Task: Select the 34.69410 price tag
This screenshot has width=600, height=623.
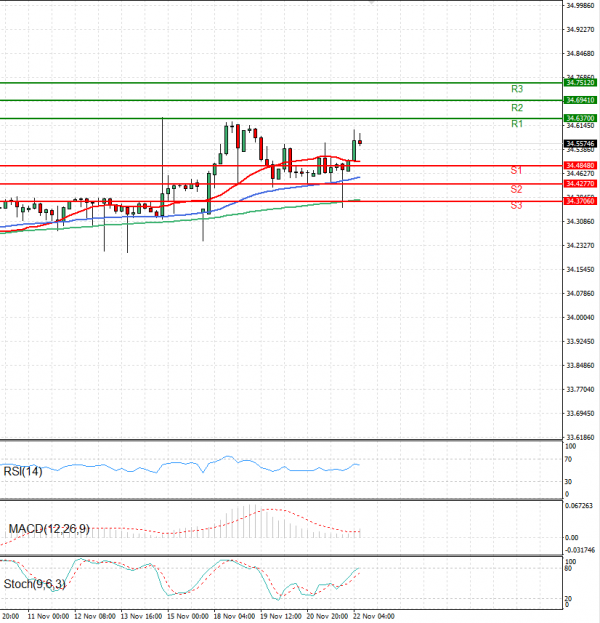Action: pos(580,100)
